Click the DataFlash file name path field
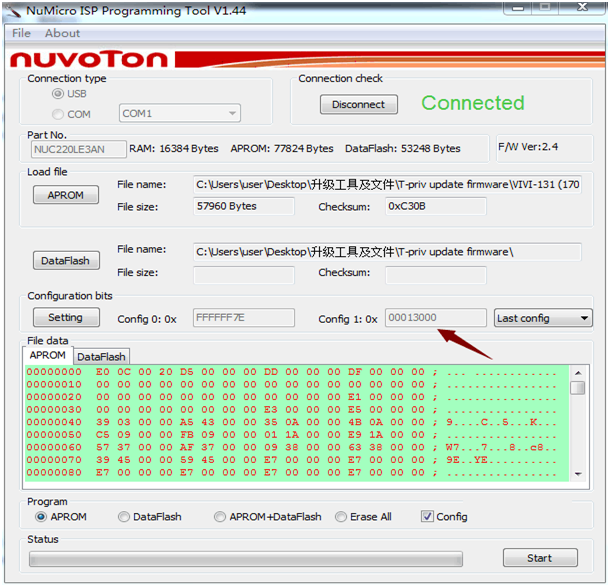The image size is (610, 587). tap(387, 252)
